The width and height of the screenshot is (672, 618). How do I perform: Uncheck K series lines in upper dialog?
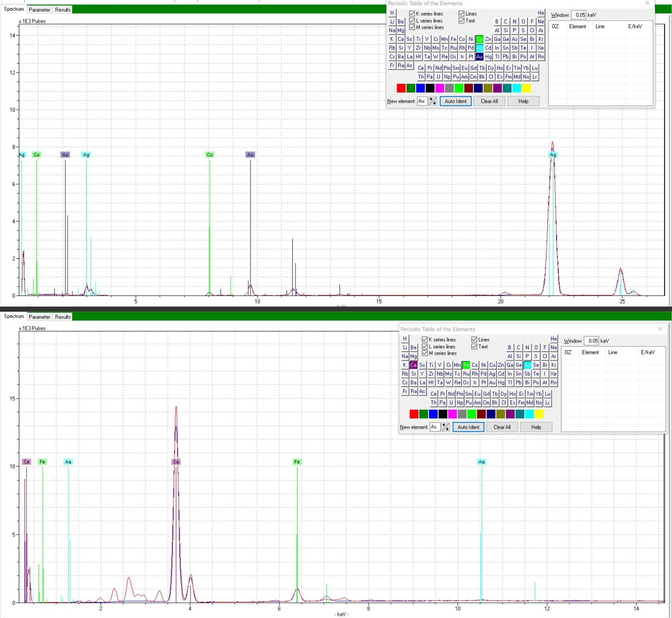[412, 14]
